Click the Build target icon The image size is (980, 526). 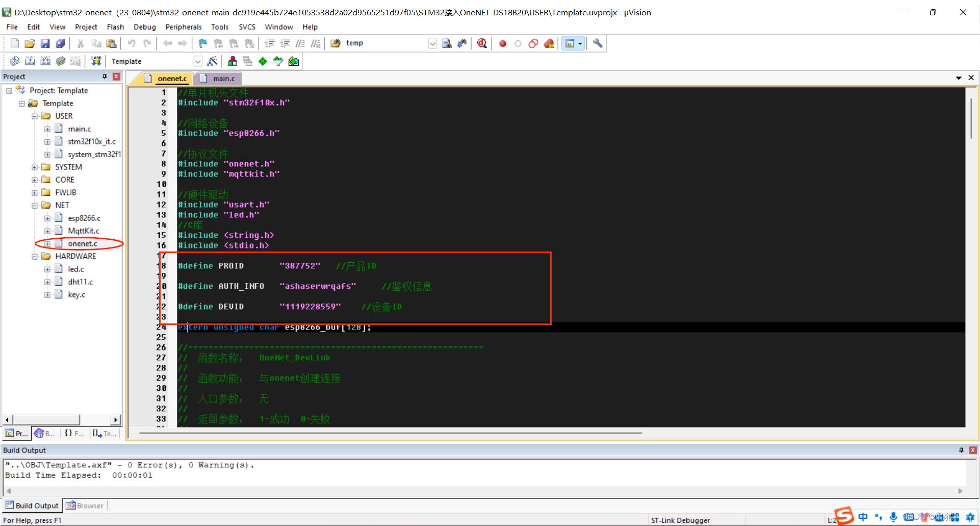(x=30, y=61)
